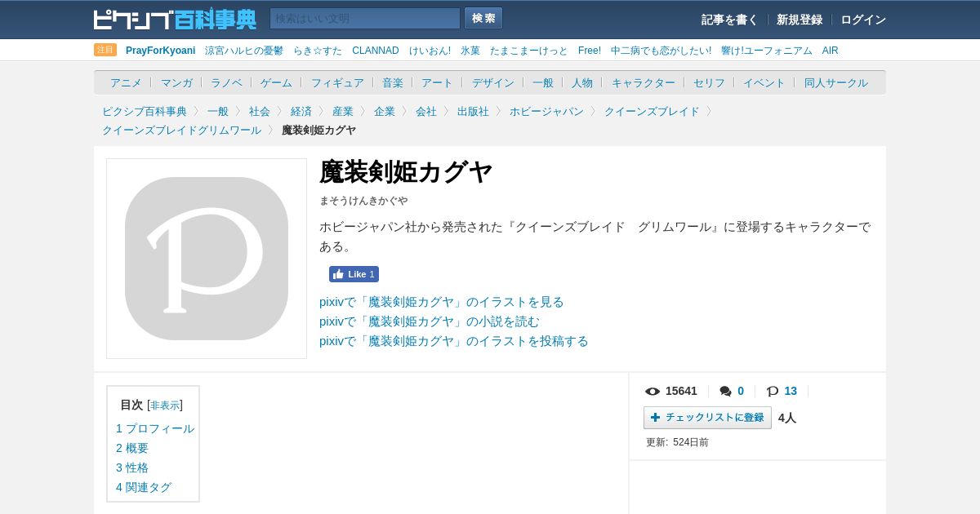The width and height of the screenshot is (980, 514).
Task: Select the マンガ category menu
Action: [x=176, y=82]
